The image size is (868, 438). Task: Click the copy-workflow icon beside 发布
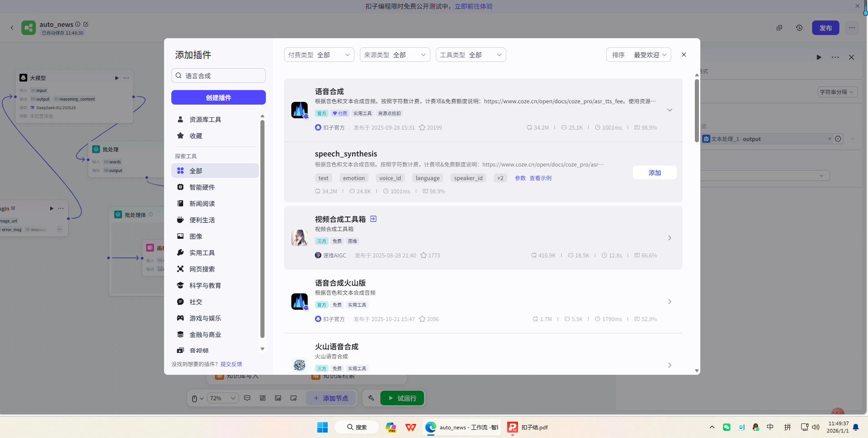tap(779, 27)
